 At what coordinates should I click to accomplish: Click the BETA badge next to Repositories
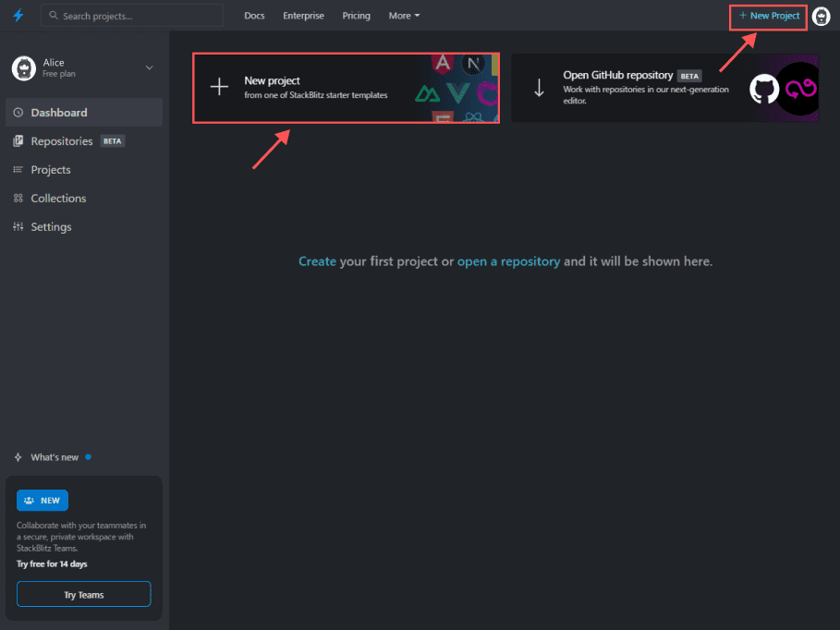tap(113, 141)
